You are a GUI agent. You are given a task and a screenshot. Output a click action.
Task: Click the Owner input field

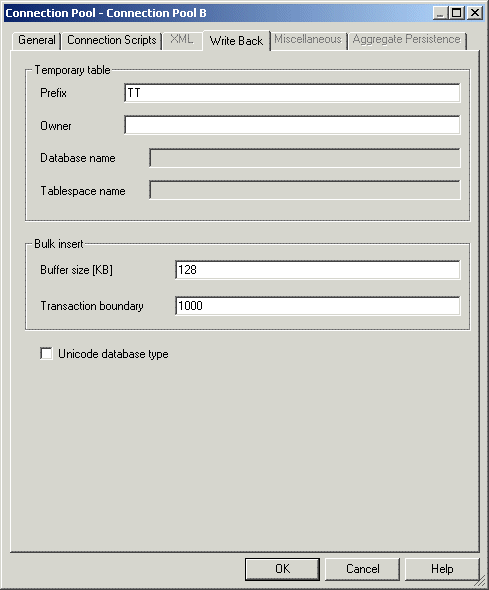[292, 125]
